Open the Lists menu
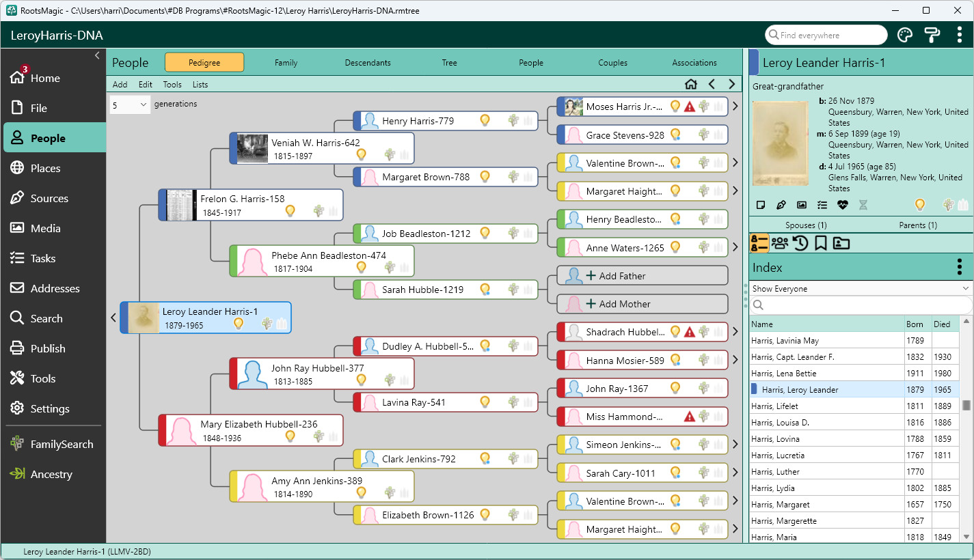This screenshot has height=560, width=974. click(x=200, y=85)
